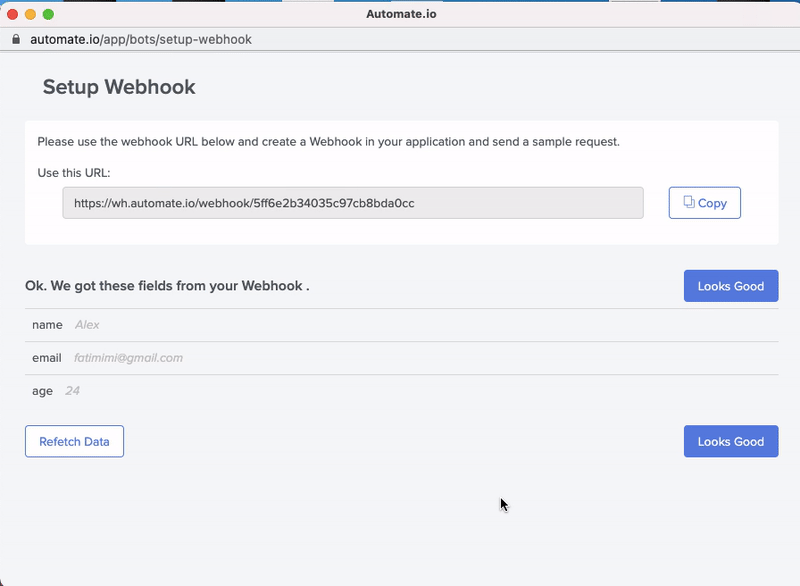
Task: Click the 'We got these fields' message
Action: 167,286
